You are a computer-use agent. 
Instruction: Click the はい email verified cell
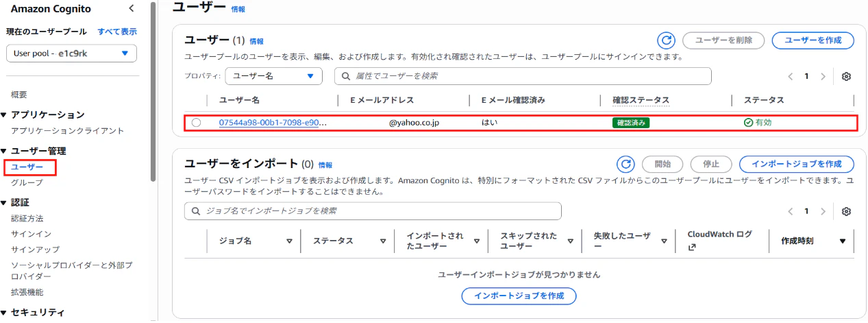tap(489, 123)
